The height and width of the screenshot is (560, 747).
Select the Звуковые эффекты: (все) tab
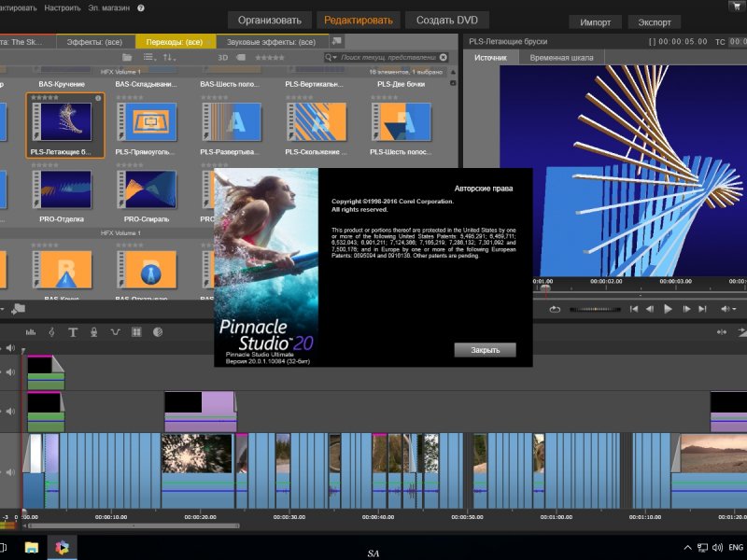(x=271, y=42)
